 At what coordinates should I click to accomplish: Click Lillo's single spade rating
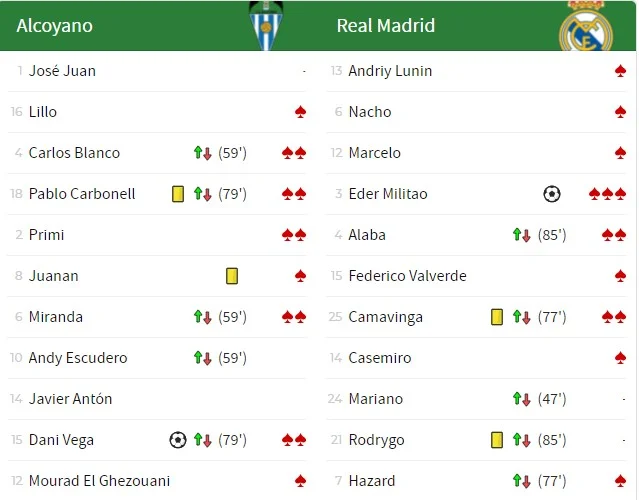pyautogui.click(x=301, y=112)
